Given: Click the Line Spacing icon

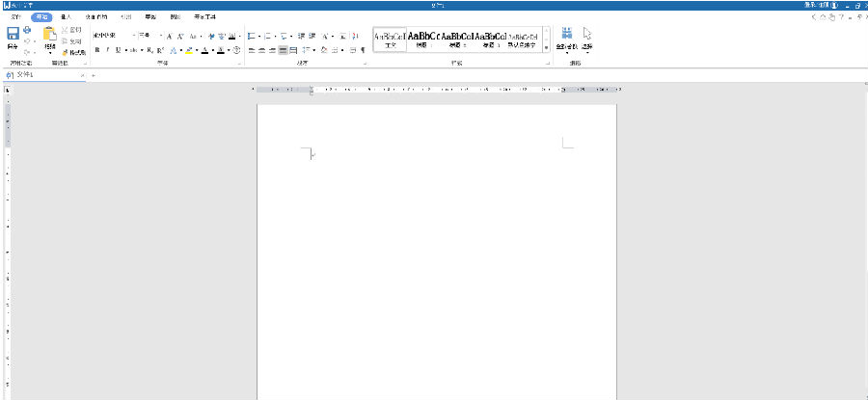Looking at the screenshot, I should point(306,50).
